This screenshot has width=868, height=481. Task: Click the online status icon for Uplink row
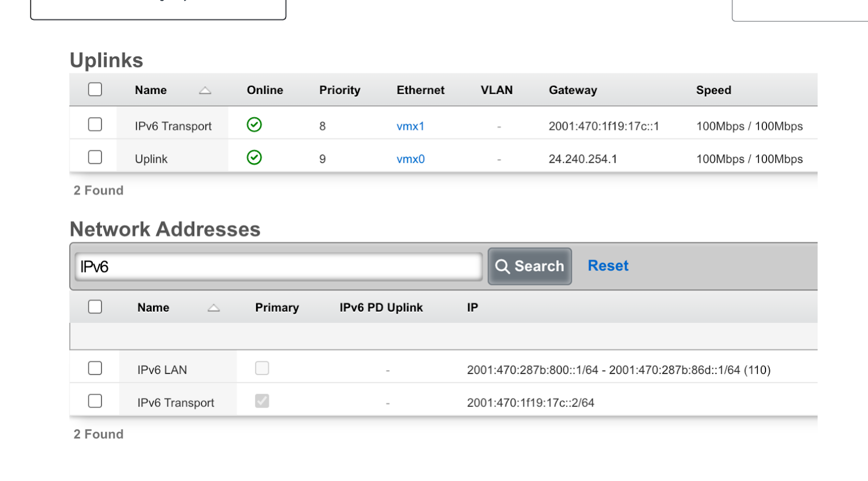[x=254, y=157]
